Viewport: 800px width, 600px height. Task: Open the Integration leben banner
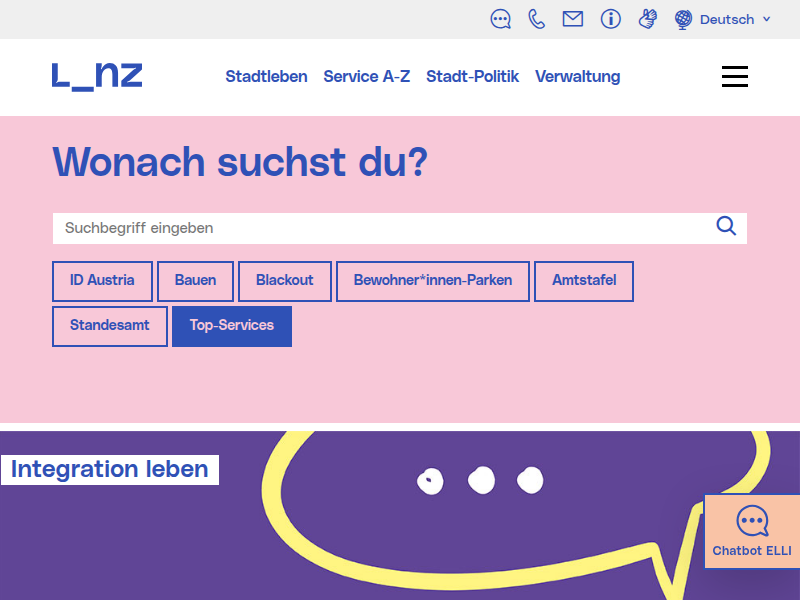pos(110,469)
